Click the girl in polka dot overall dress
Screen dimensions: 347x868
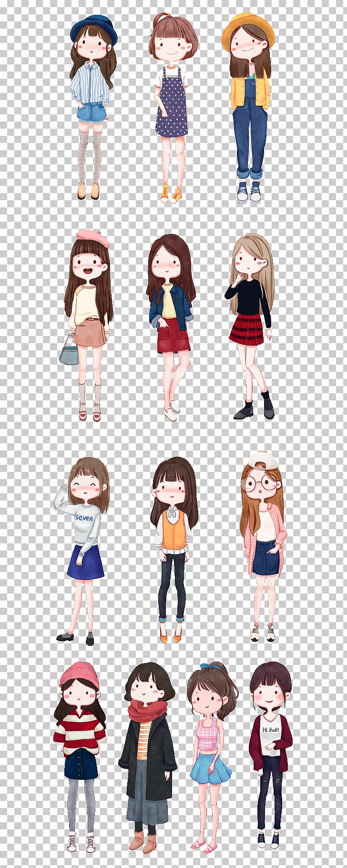point(173,108)
